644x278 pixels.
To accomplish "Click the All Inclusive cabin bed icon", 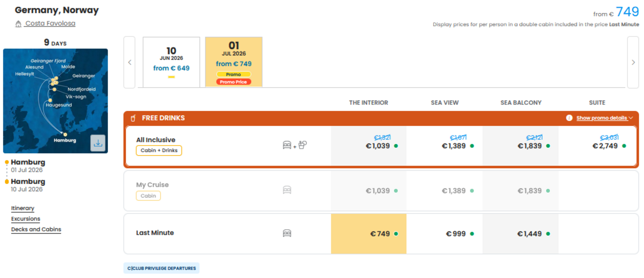I will pyautogui.click(x=287, y=145).
